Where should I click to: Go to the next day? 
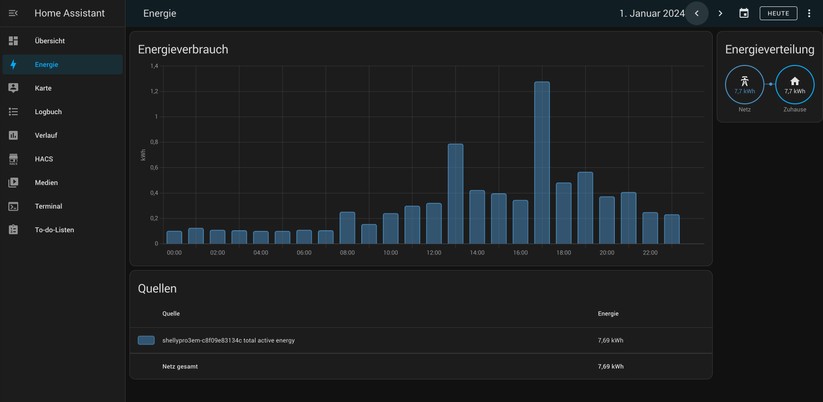click(720, 13)
